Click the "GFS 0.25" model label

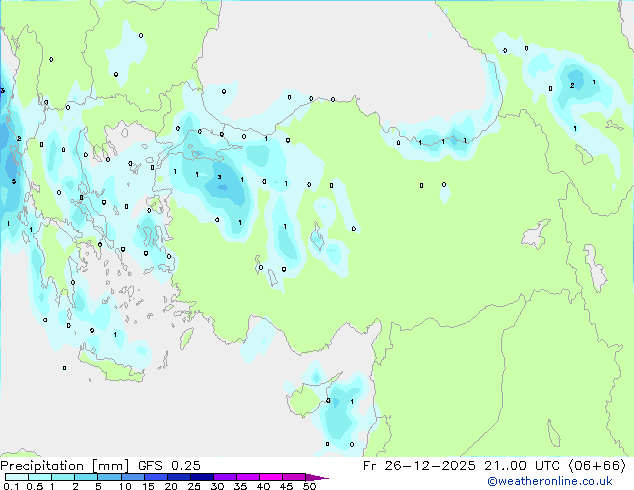click(x=169, y=466)
